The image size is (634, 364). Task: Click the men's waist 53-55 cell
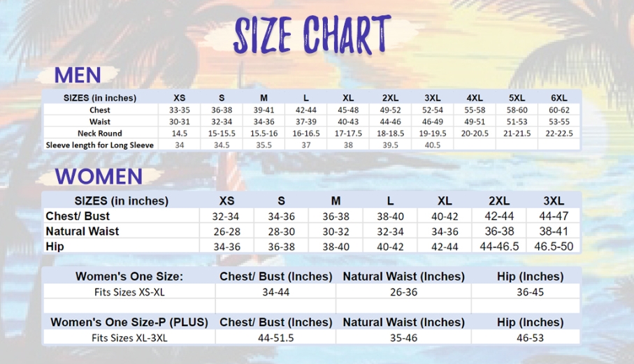point(559,122)
